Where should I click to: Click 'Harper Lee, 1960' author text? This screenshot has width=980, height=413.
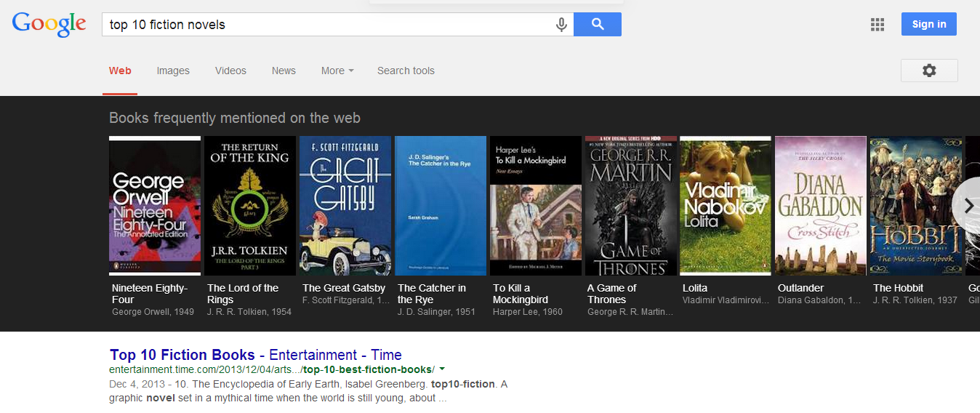pos(528,312)
